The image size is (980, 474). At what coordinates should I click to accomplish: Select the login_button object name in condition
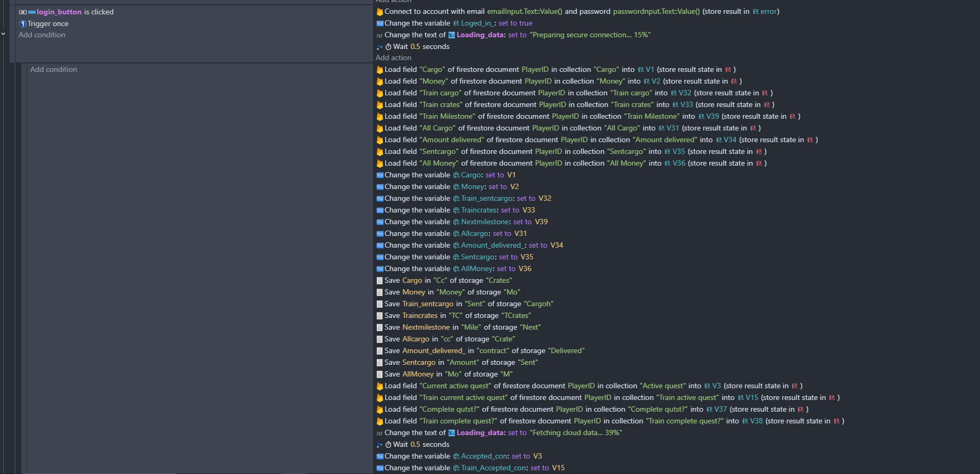coord(59,12)
